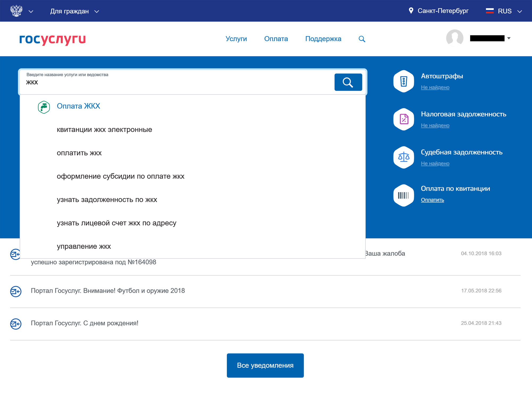Click the barcode icon for Оплата по квитанции

(x=404, y=195)
